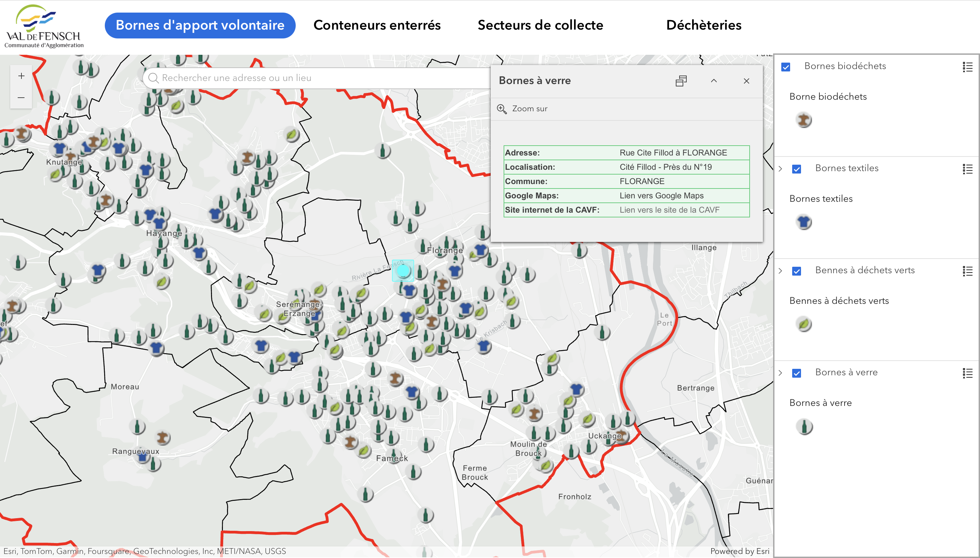The width and height of the screenshot is (980, 558).
Task: Toggle legend icon for Bornes textiles
Action: point(967,169)
